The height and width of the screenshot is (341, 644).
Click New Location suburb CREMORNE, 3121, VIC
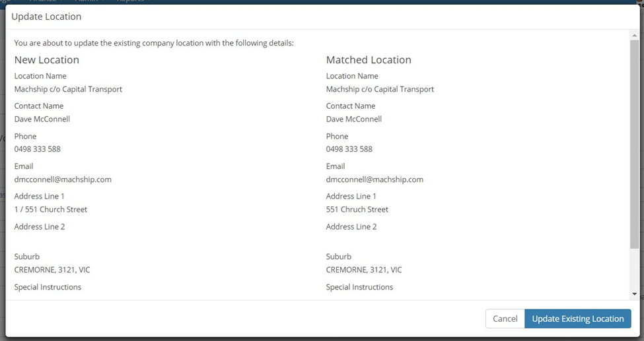[52, 270]
